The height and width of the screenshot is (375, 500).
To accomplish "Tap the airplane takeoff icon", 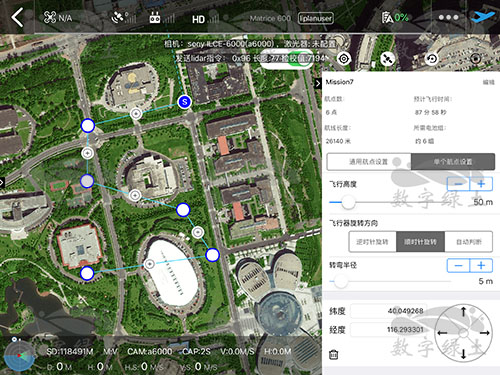I will coord(482,17).
